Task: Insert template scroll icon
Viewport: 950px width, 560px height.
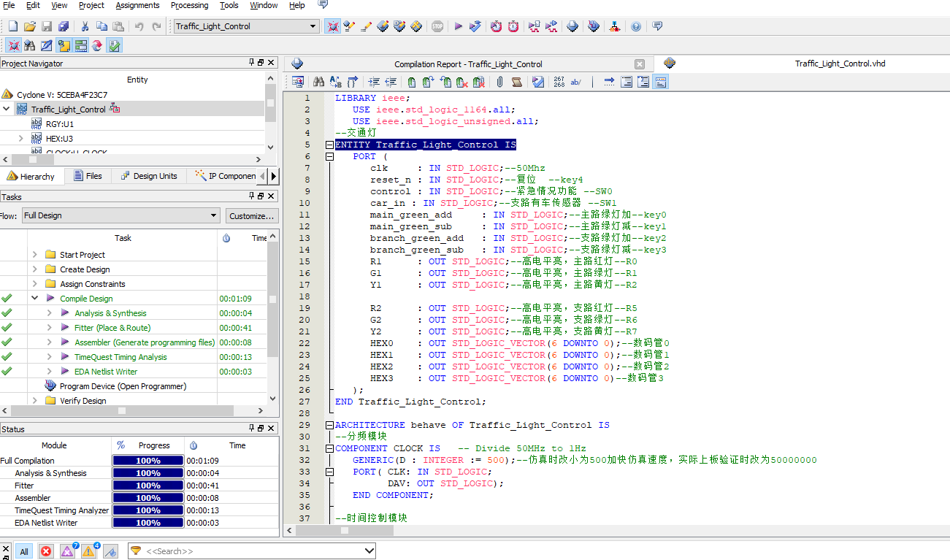Action: [517, 83]
